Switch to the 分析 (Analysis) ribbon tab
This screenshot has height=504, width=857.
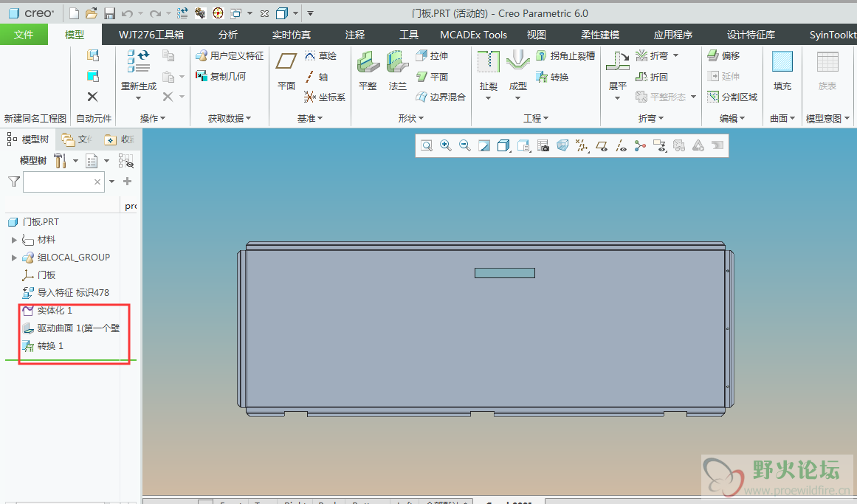pos(228,35)
